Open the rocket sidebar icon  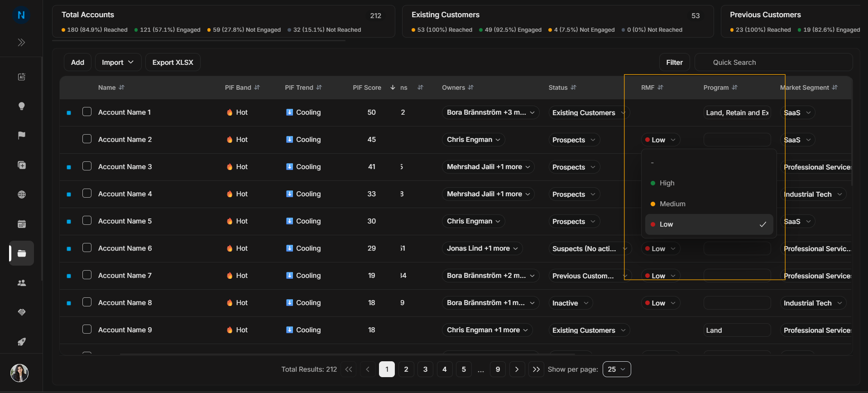click(21, 342)
